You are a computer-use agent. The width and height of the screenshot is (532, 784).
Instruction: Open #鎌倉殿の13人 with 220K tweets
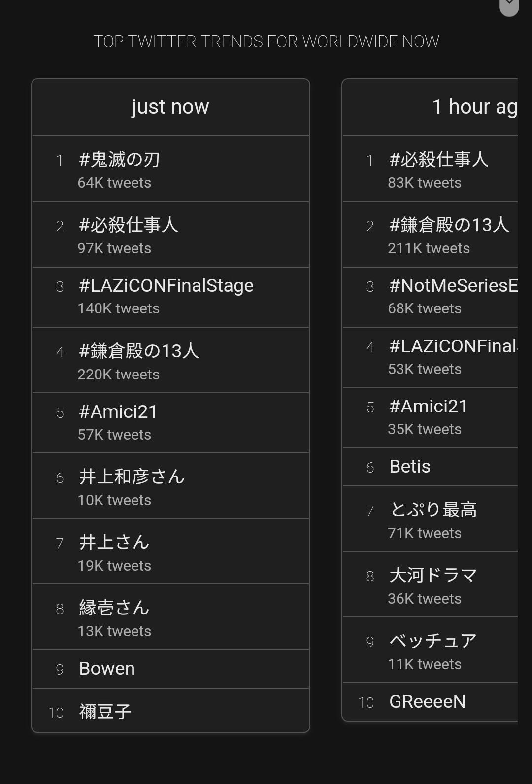pyautogui.click(x=139, y=351)
